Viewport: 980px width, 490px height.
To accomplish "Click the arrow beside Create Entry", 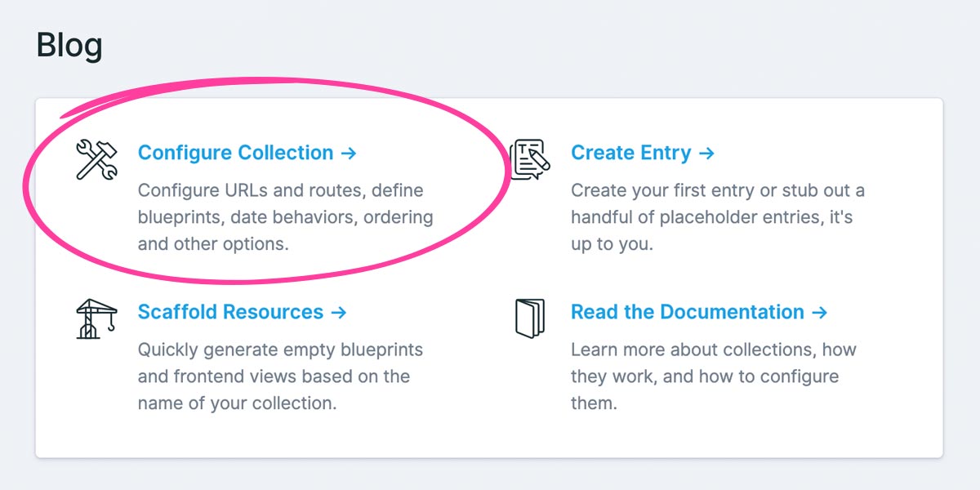I will [705, 153].
